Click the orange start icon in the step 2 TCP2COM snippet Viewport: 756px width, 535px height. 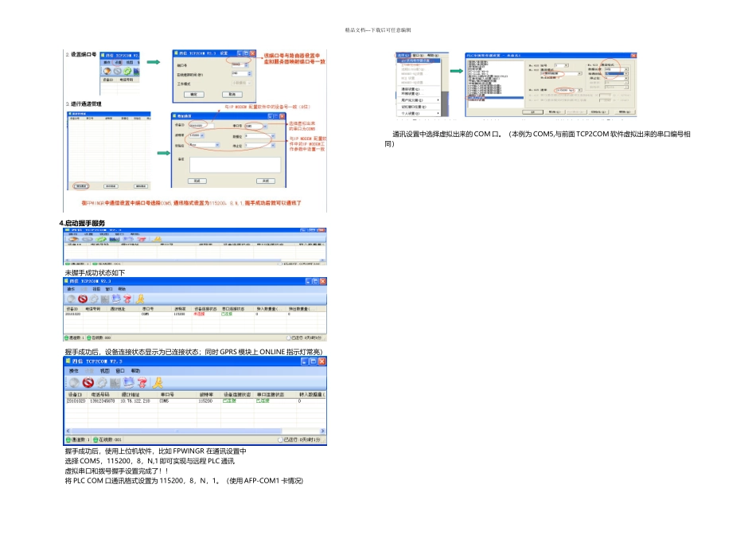tap(107, 71)
